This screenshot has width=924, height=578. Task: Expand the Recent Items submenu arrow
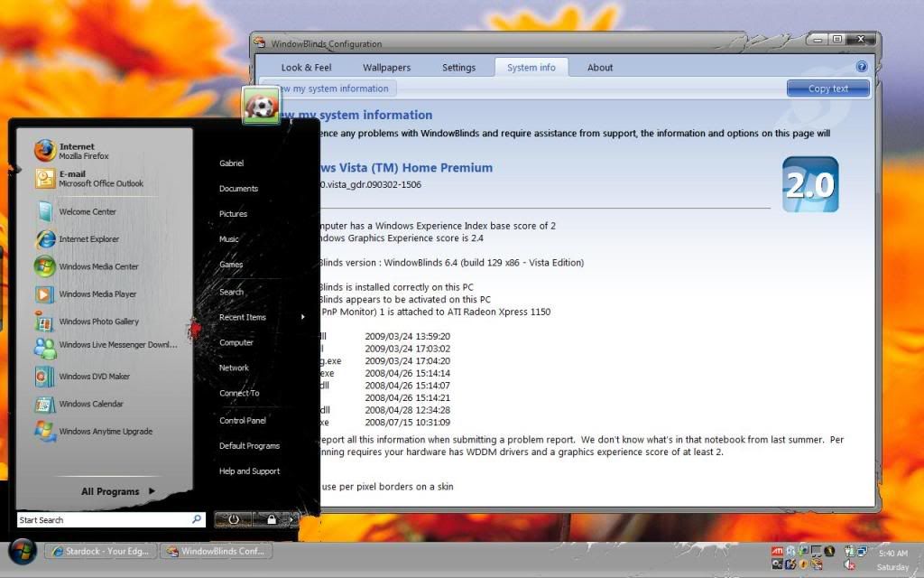pyautogui.click(x=303, y=317)
